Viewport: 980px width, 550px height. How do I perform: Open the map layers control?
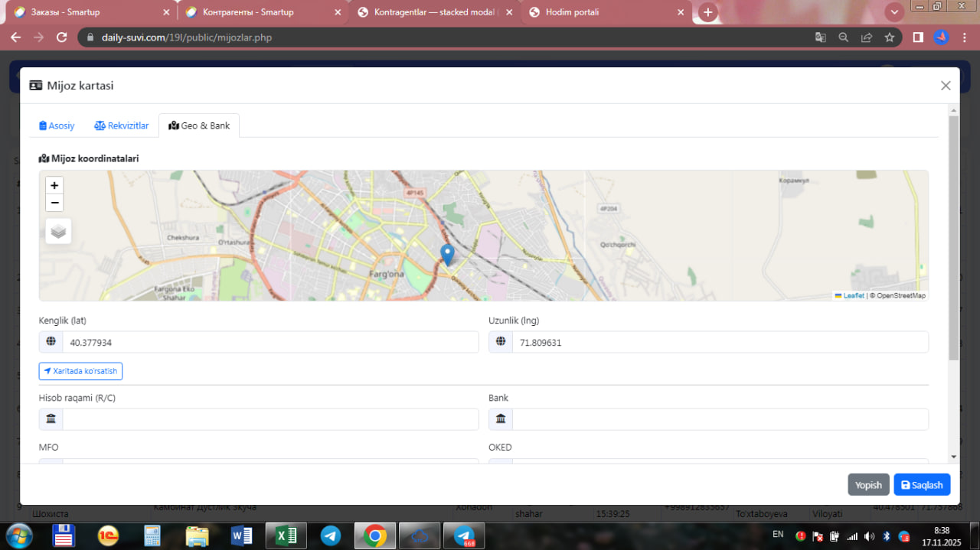(58, 231)
